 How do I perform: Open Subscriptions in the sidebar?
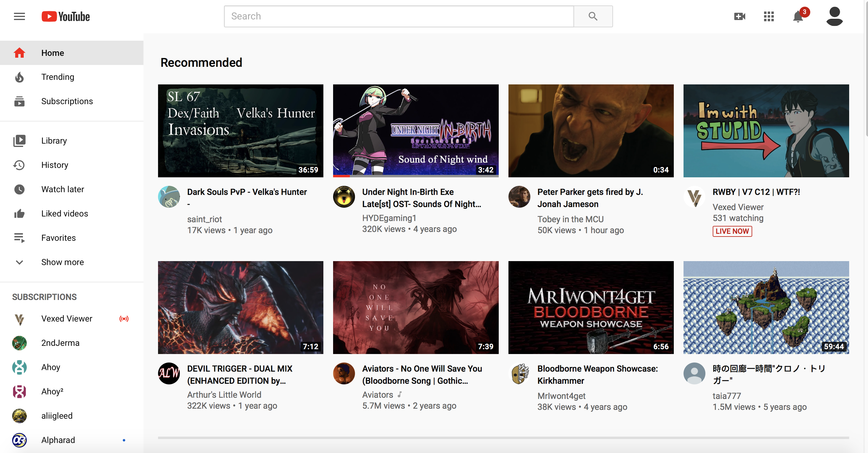(x=71, y=101)
